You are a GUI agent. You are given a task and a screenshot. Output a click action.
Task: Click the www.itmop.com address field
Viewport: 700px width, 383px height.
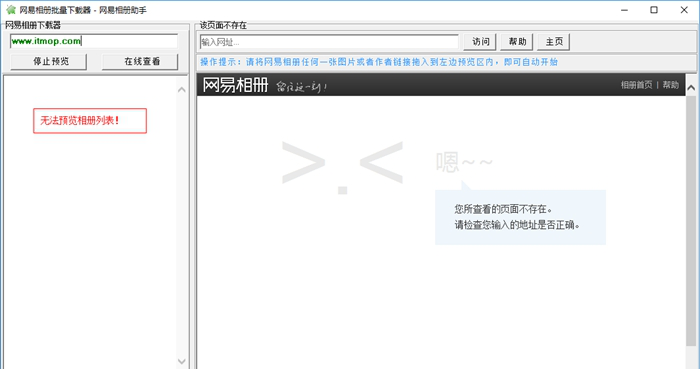94,41
